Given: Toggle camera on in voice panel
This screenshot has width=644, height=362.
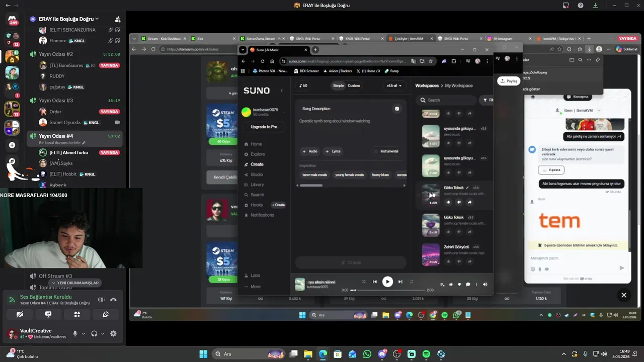Looking at the screenshot, I should tap(20, 314).
